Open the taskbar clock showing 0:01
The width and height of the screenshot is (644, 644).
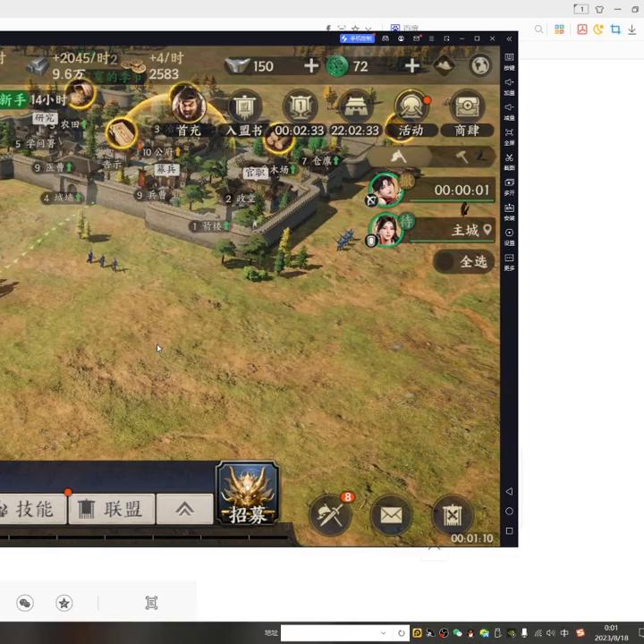[x=611, y=632]
